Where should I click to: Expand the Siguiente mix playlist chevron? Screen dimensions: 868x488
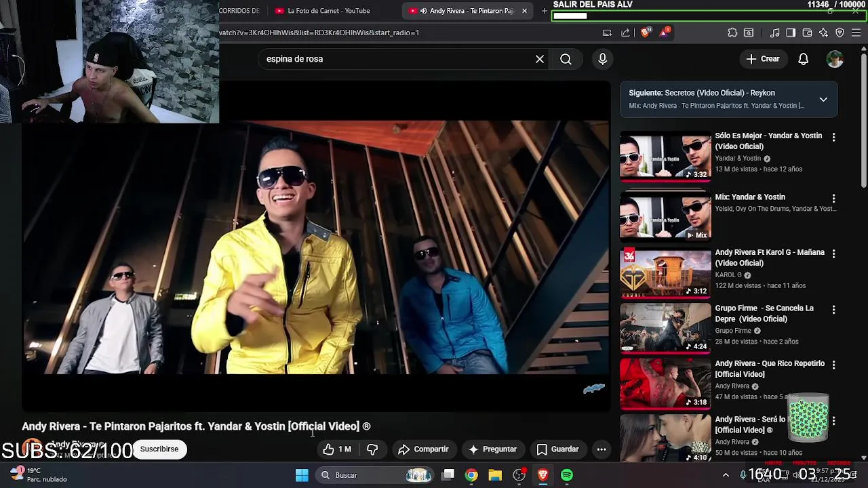coord(823,100)
